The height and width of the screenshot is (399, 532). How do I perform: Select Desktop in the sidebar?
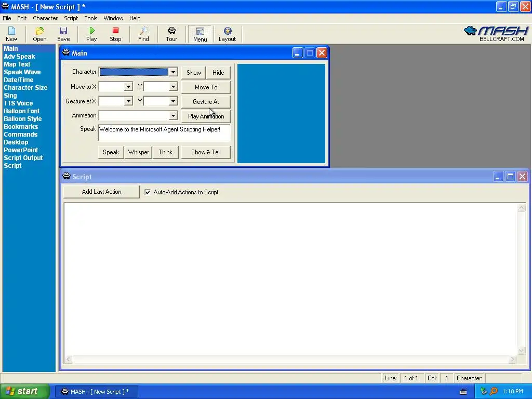pyautogui.click(x=16, y=142)
